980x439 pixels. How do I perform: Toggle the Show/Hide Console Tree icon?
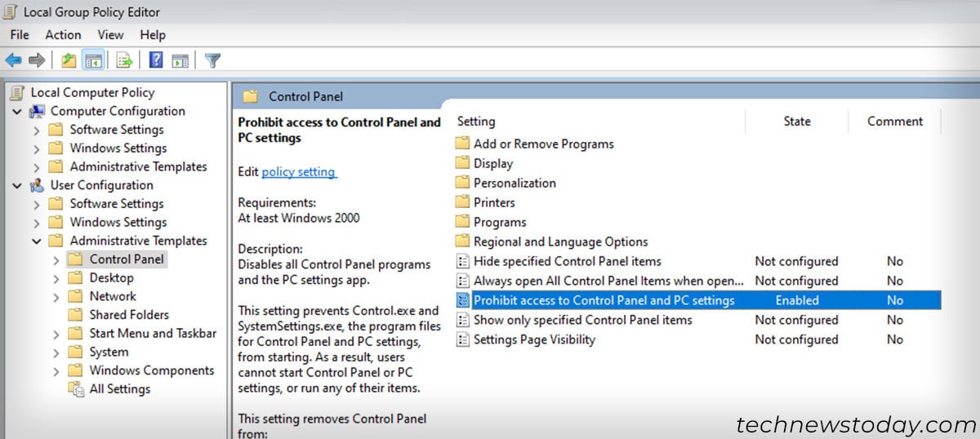93,60
